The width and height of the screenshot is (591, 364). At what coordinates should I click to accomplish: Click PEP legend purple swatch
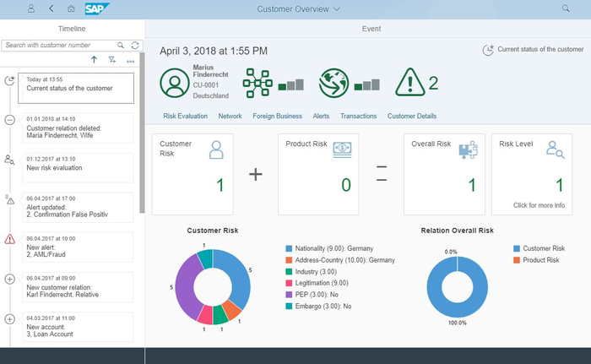pos(289,295)
